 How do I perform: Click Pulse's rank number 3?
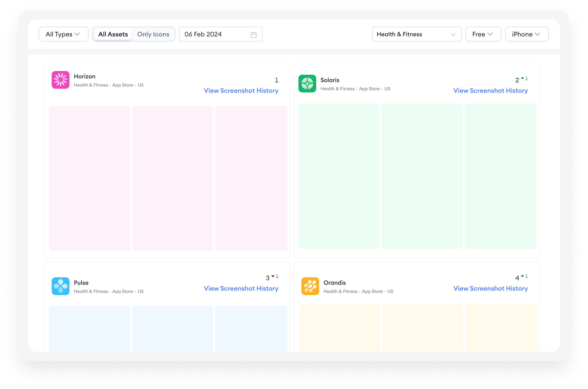267,278
